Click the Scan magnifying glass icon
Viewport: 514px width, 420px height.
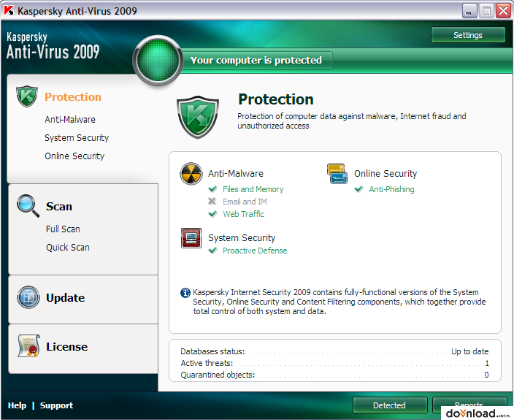[28, 206]
